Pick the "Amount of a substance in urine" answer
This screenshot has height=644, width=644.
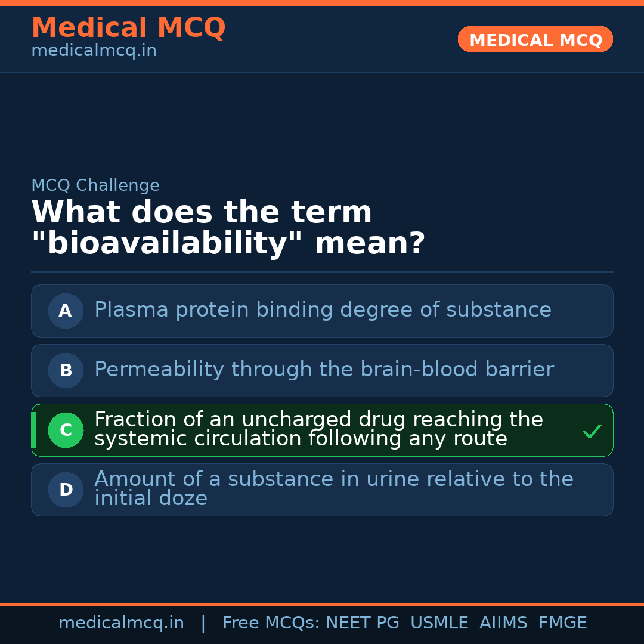333,489
